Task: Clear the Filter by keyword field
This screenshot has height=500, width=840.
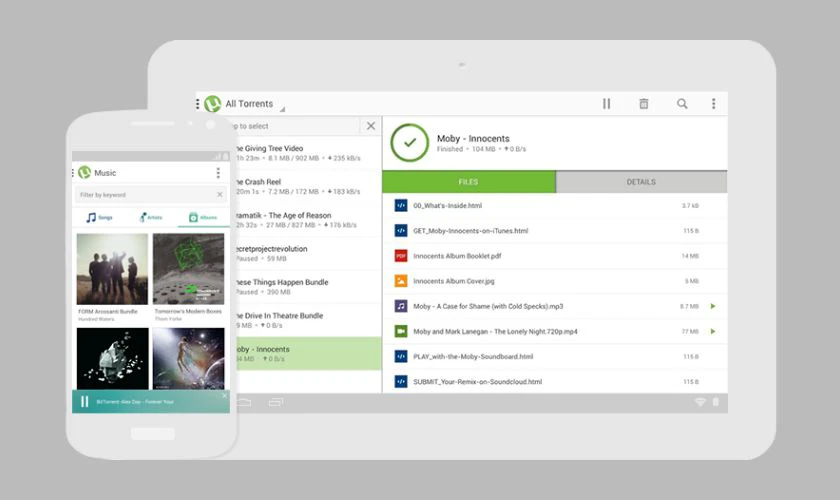Action: [220, 195]
